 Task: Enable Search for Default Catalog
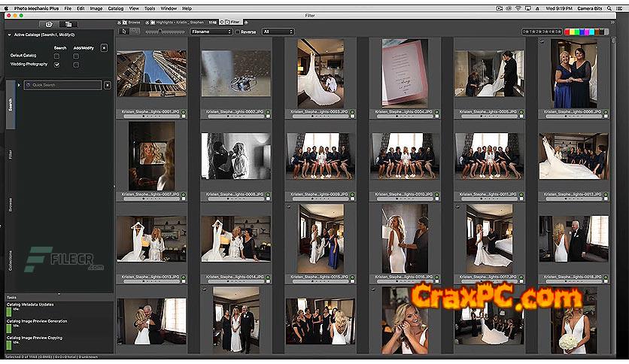coord(56,56)
